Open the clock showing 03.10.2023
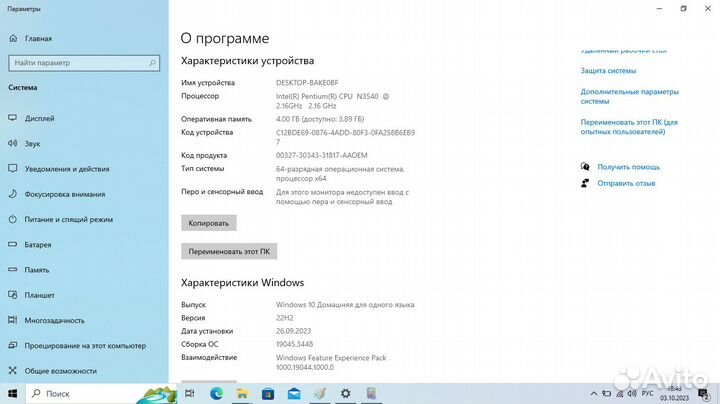 coord(675,394)
